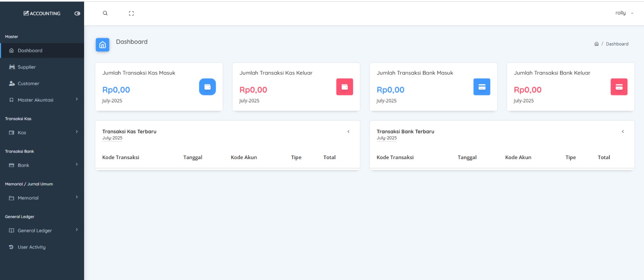644x280 pixels.
Task: Click Tipe header in Kas table
Action: 296,157
